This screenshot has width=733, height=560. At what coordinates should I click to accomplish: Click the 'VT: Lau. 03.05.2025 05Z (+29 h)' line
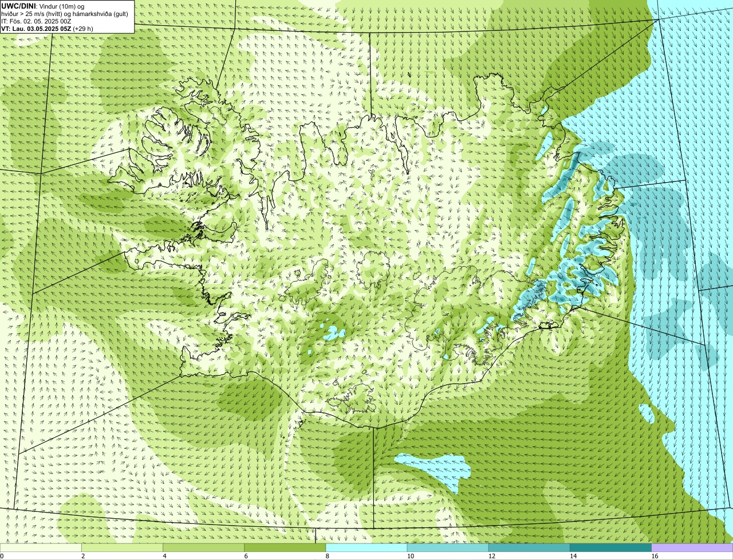47,29
